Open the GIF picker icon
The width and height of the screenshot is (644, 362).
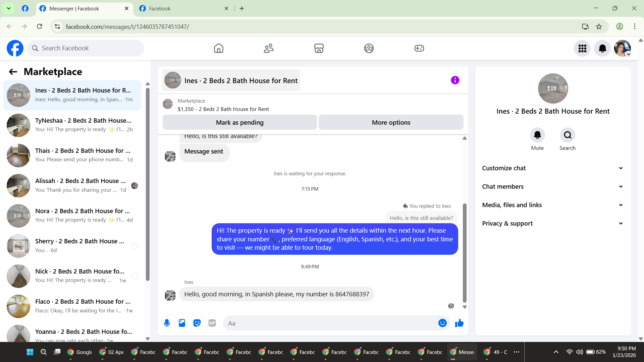click(x=212, y=323)
